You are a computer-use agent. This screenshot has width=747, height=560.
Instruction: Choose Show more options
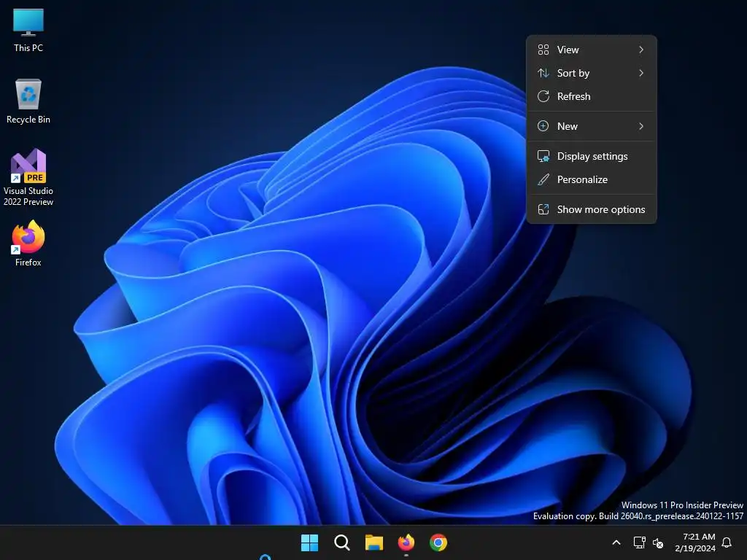click(591, 209)
